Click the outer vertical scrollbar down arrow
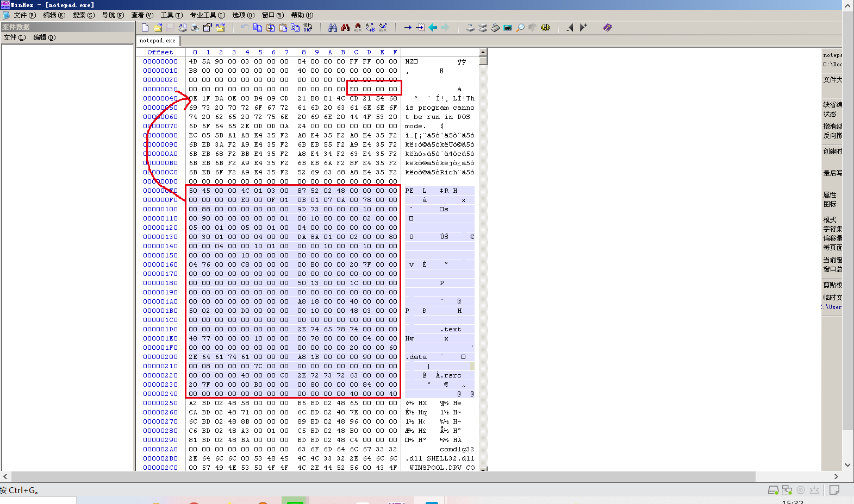This screenshot has width=854, height=504. (847, 465)
